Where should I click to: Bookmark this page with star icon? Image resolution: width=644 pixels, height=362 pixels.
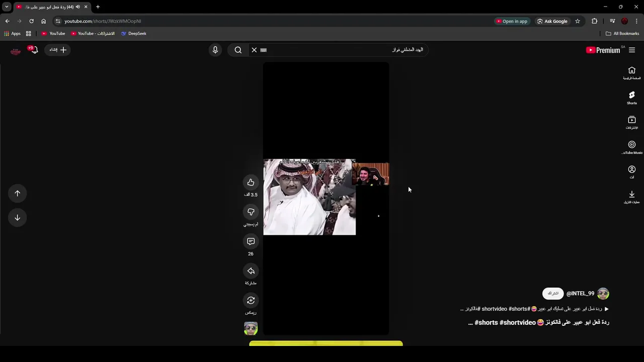(x=578, y=21)
